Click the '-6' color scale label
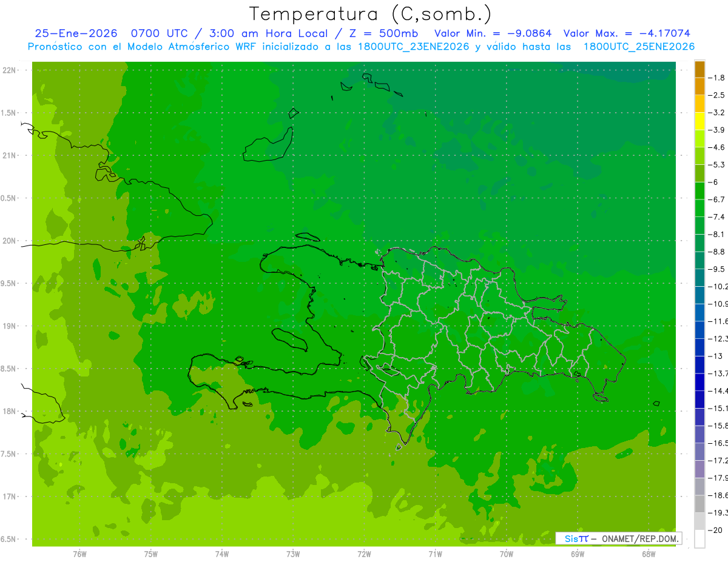 pos(712,182)
